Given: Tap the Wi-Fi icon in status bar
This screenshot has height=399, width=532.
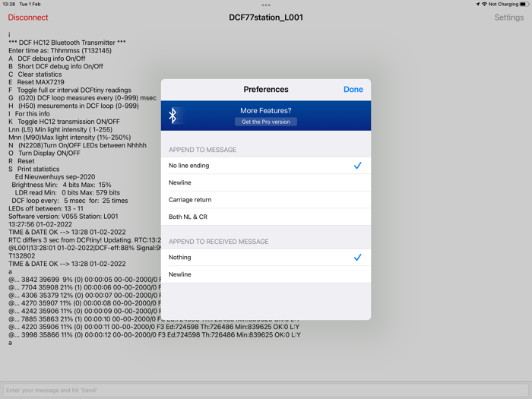Looking at the screenshot, I should point(484,4).
